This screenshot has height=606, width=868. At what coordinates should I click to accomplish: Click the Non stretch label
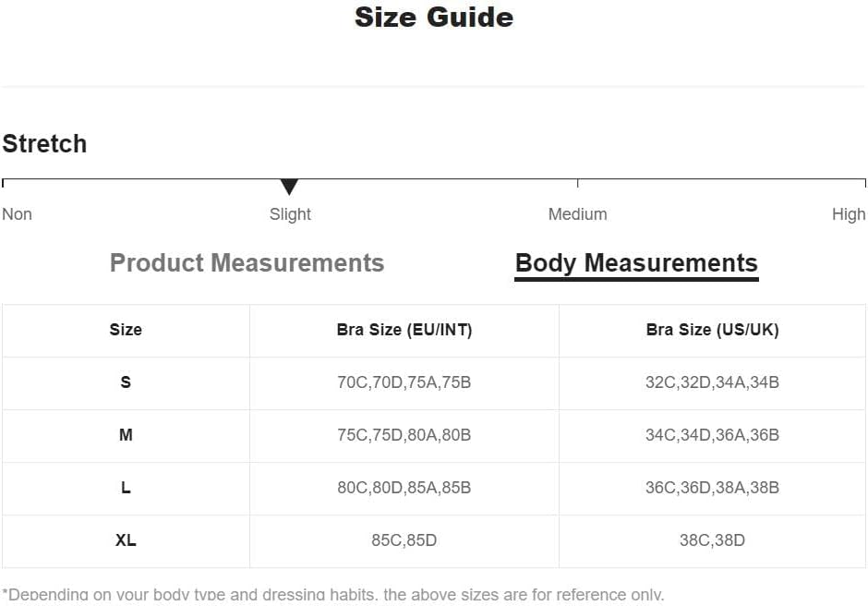click(x=18, y=213)
